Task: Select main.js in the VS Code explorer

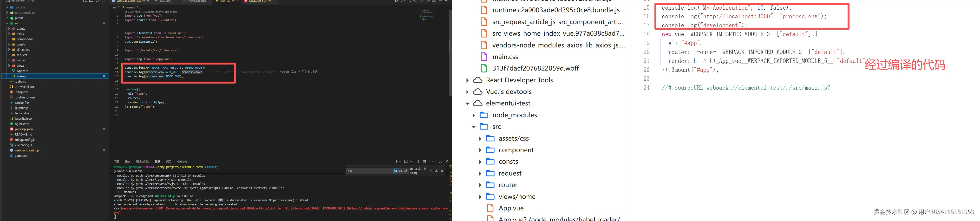Action: tap(55, 76)
